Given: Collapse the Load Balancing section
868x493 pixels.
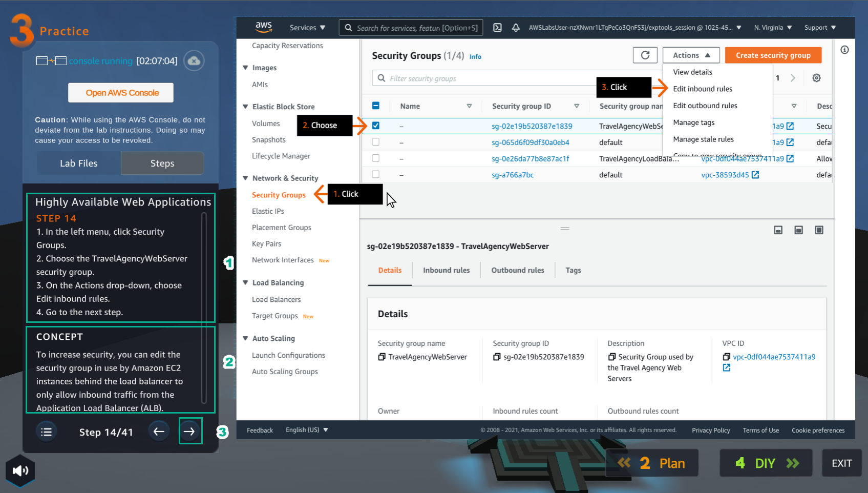Looking at the screenshot, I should click(x=245, y=283).
